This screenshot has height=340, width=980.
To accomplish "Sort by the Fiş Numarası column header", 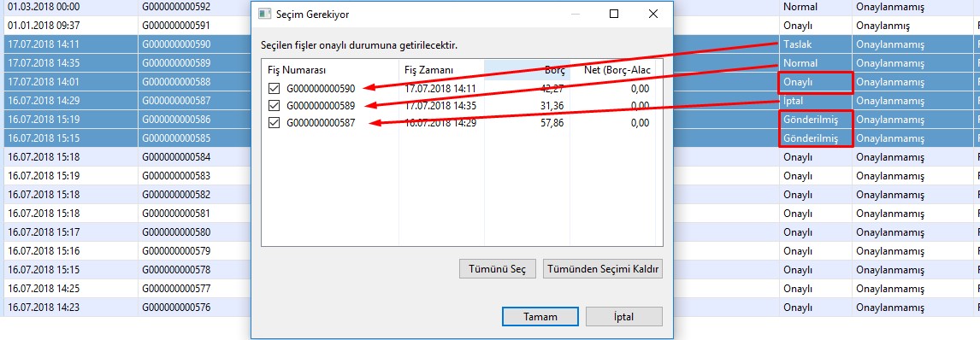I will pyautogui.click(x=330, y=70).
